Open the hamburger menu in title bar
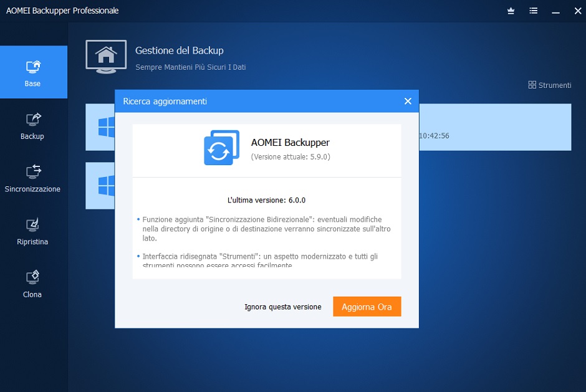Image resolution: width=586 pixels, height=392 pixels. pyautogui.click(x=533, y=11)
